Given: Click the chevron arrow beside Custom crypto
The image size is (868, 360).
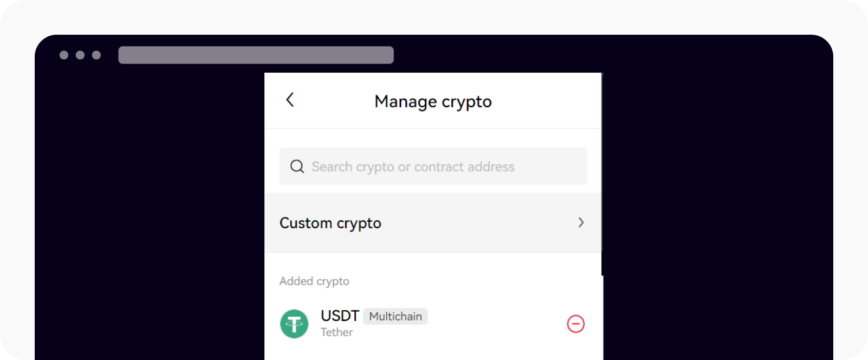Looking at the screenshot, I should [582, 223].
